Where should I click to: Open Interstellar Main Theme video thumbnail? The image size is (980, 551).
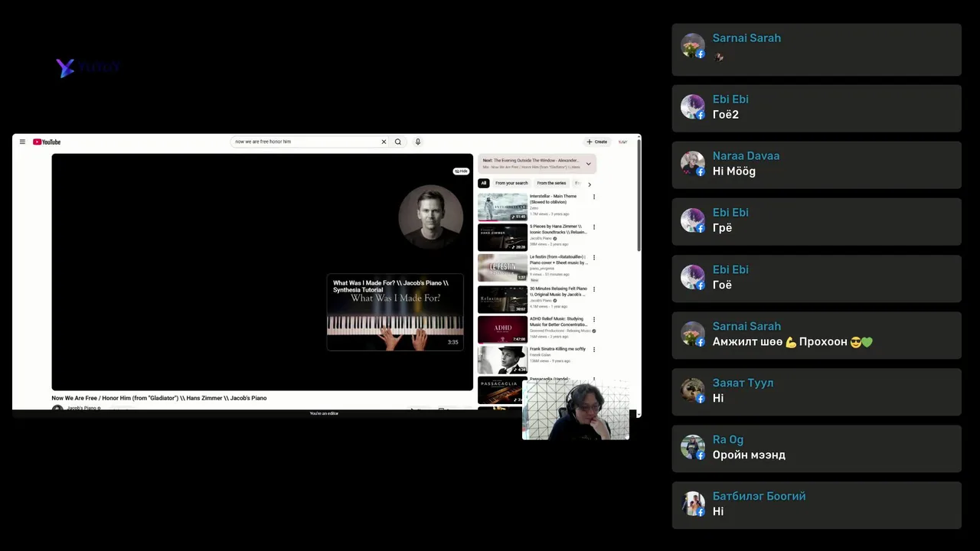pyautogui.click(x=502, y=207)
